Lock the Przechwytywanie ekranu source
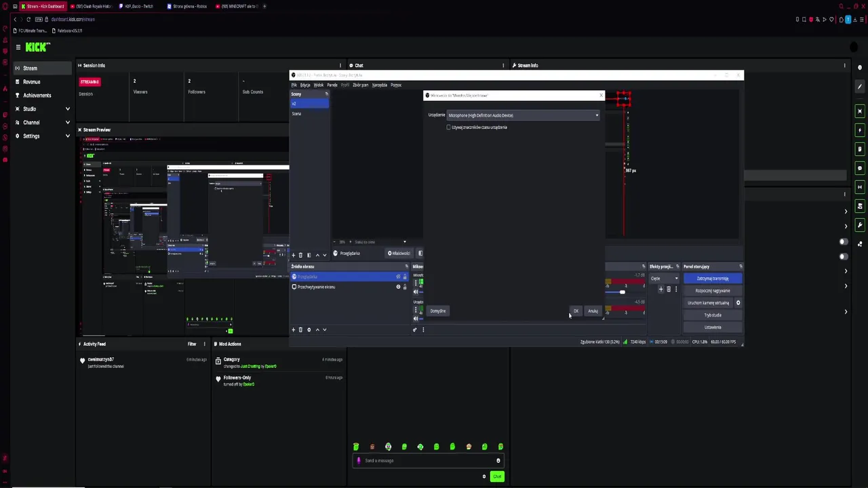The image size is (868, 488). tap(405, 287)
